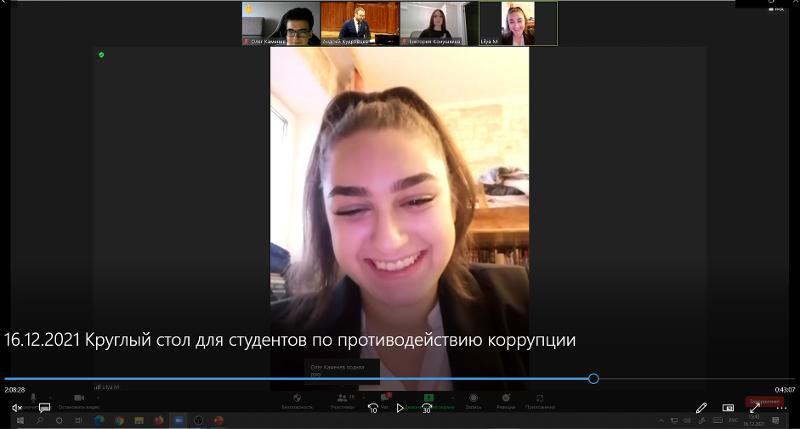Click the skip forward 30 seconds button
This screenshot has width=800, height=429.
pyautogui.click(x=427, y=408)
